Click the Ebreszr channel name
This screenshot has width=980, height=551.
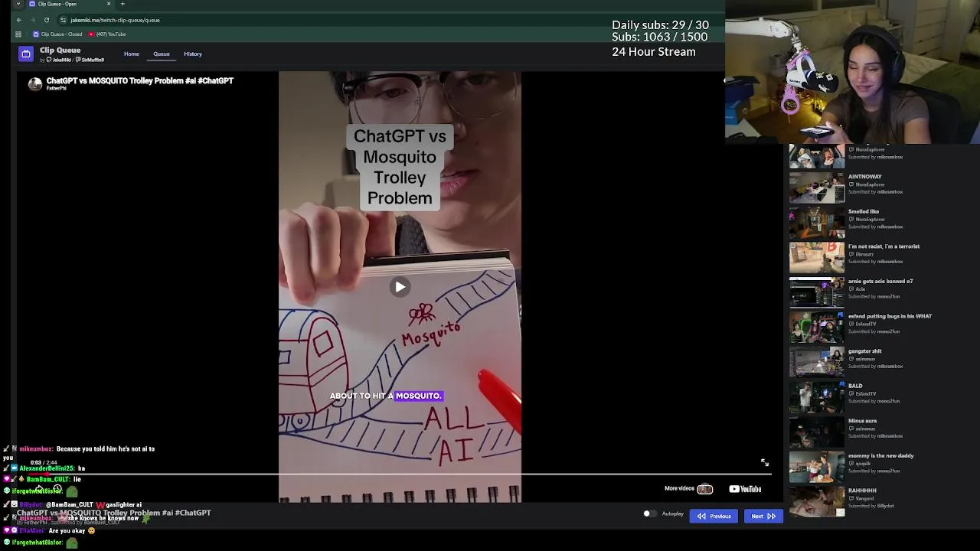[864, 254]
